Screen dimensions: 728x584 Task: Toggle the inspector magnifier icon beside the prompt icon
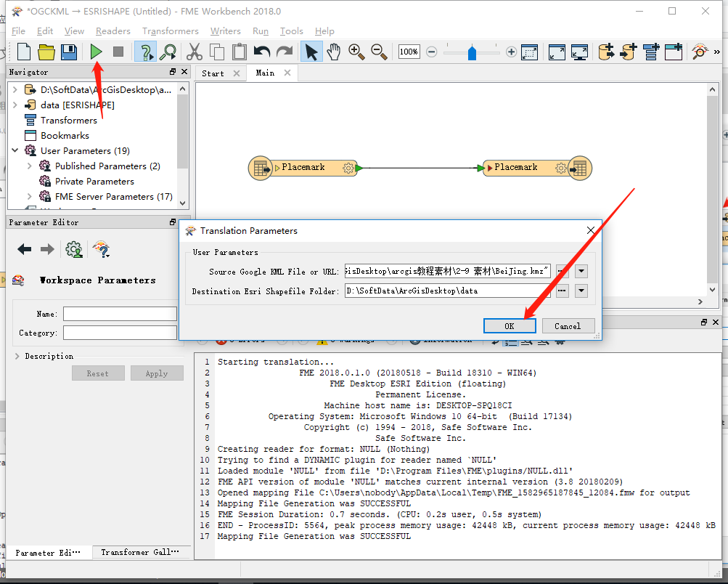(168, 52)
